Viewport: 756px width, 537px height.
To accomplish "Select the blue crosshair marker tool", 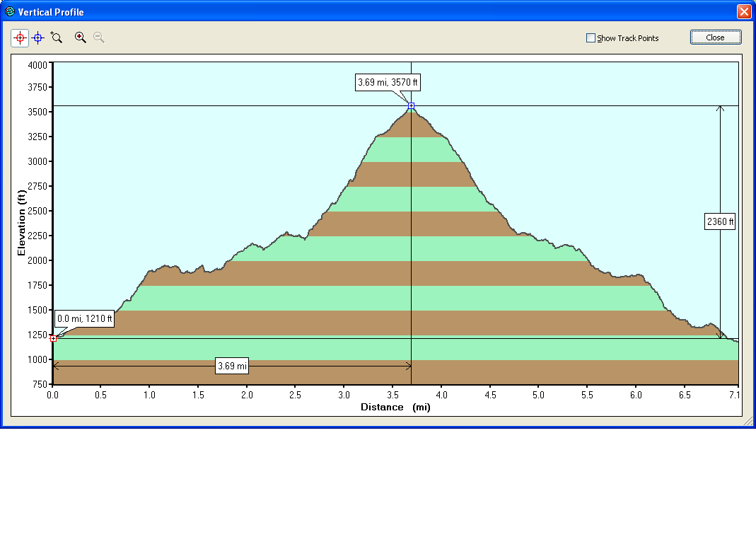I will click(38, 37).
